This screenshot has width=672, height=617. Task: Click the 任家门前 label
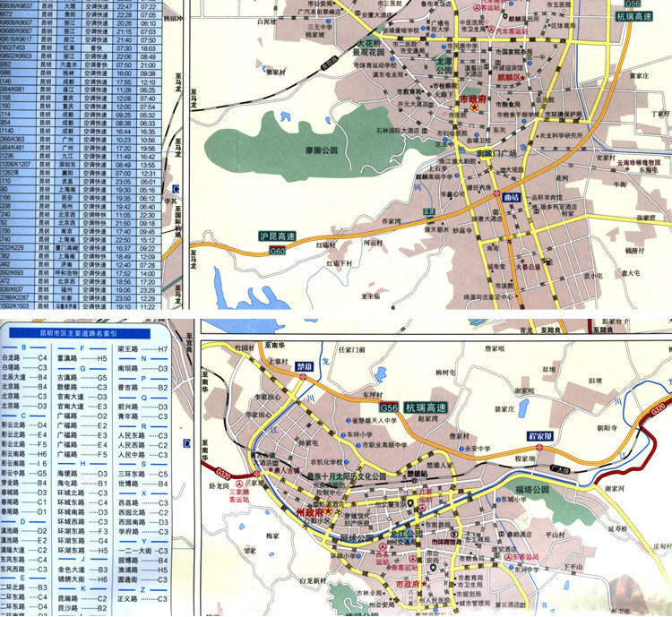tap(351, 349)
